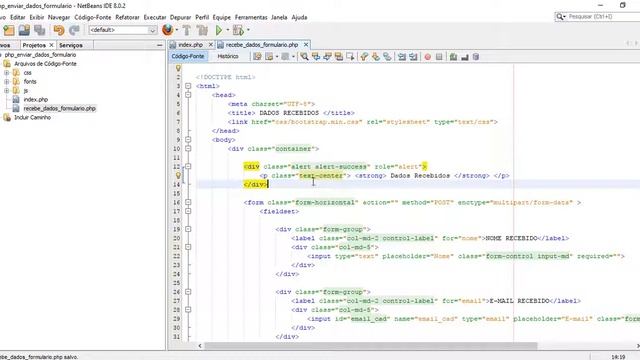Screen dimensions: 640x360
Task: Select recebe_dados_formulario.php in the project tree
Action: (60, 109)
